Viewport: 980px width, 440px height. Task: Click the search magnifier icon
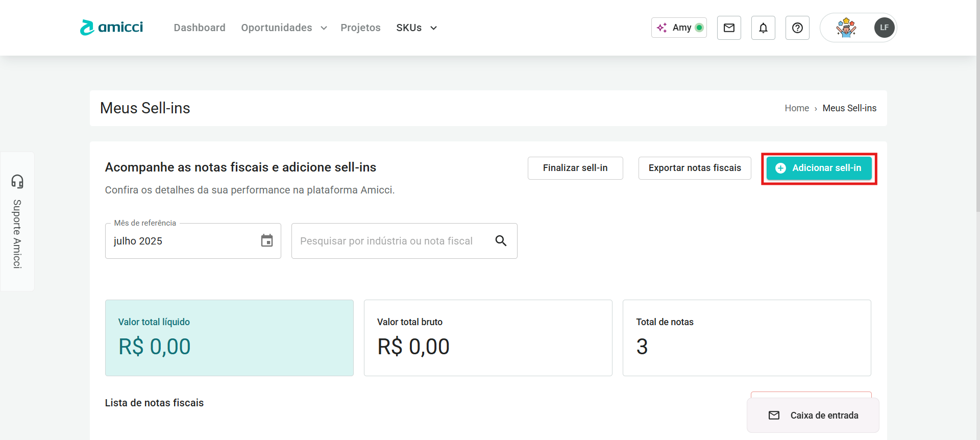coord(501,240)
